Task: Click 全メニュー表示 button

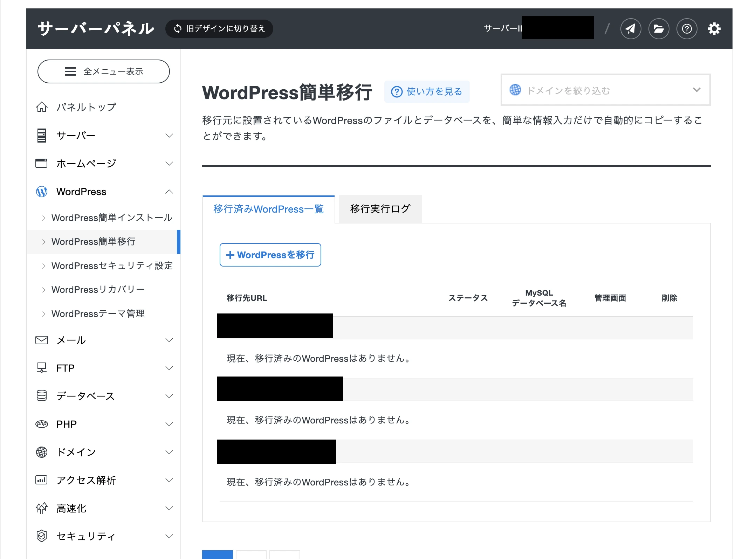Action: click(x=103, y=71)
